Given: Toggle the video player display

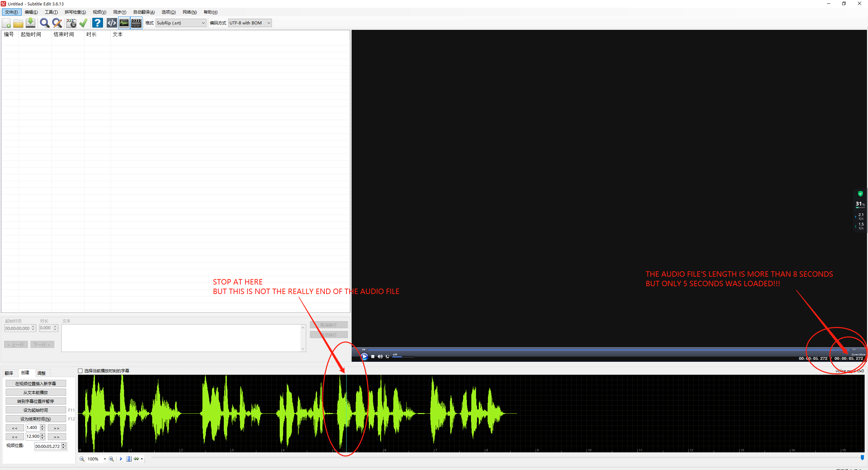Looking at the screenshot, I should click(136, 23).
